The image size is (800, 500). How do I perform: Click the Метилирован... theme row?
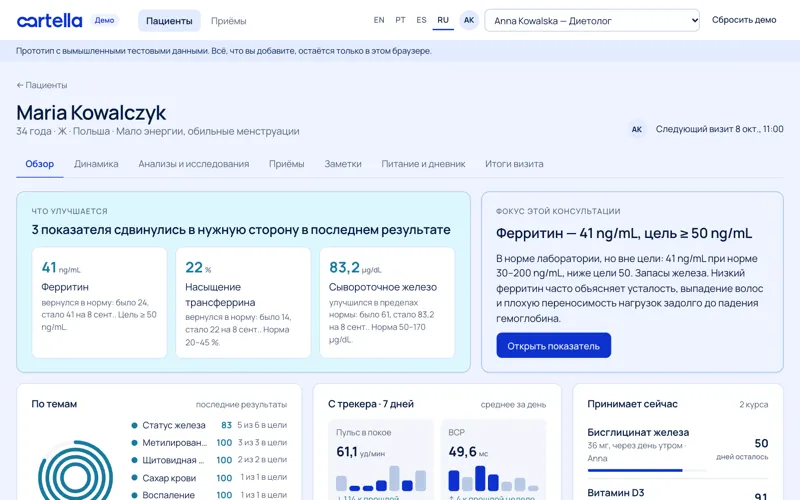pos(210,442)
